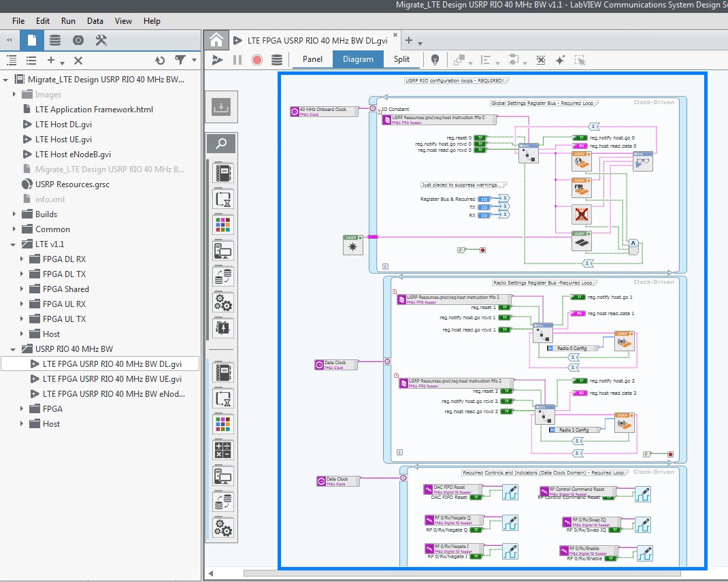Open the palette search magnifier

pos(222,143)
